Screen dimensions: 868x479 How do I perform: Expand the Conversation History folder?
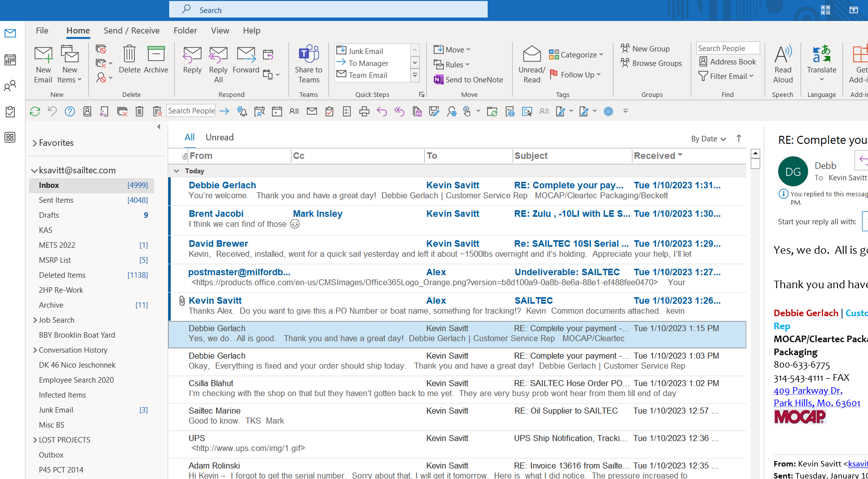click(x=35, y=350)
